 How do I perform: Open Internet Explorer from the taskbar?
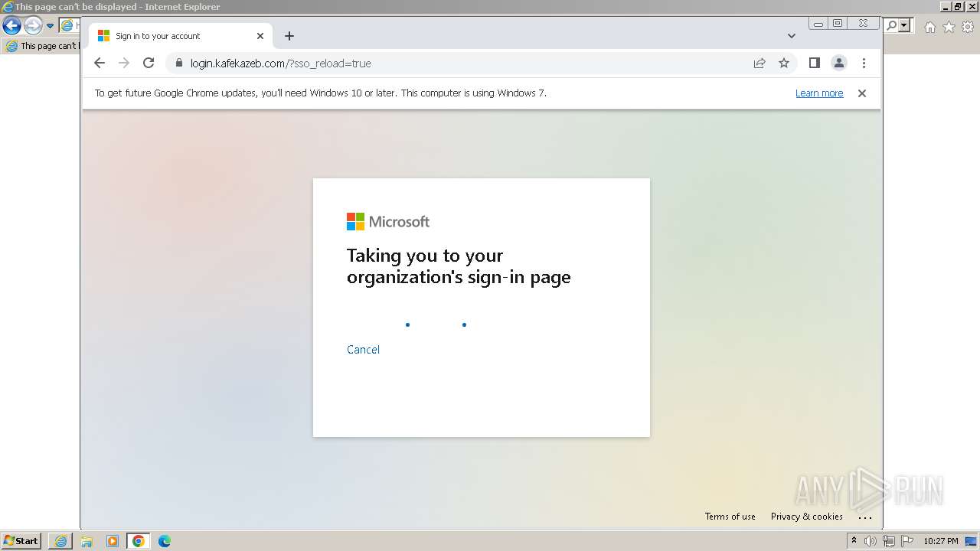pos(60,541)
